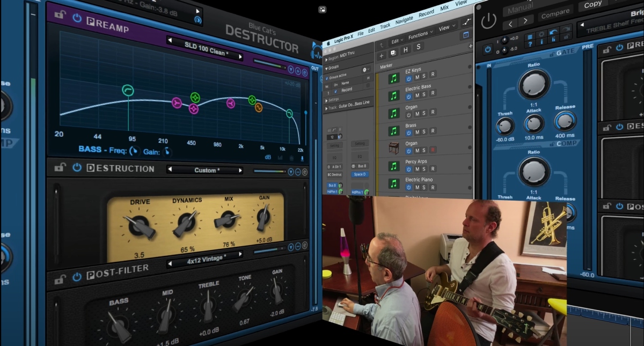This screenshot has height=346, width=644.
Task: Click the organ keyboard track icon
Action: tap(394, 148)
